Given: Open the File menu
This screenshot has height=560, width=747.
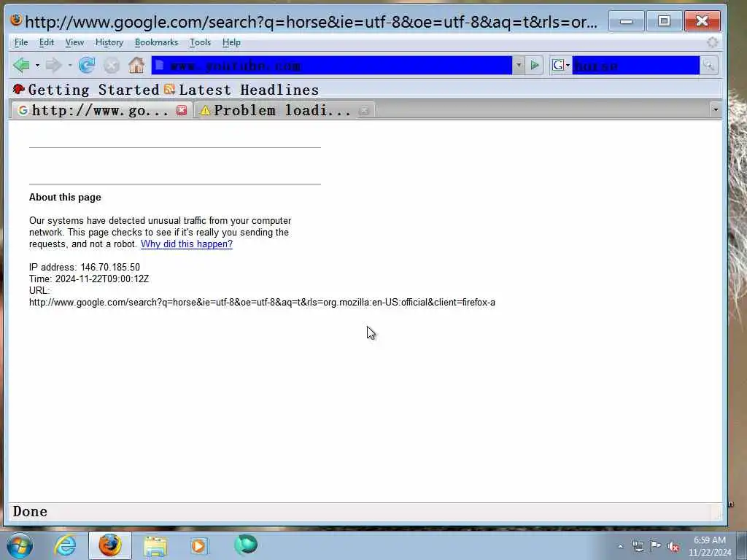Looking at the screenshot, I should coord(21,42).
